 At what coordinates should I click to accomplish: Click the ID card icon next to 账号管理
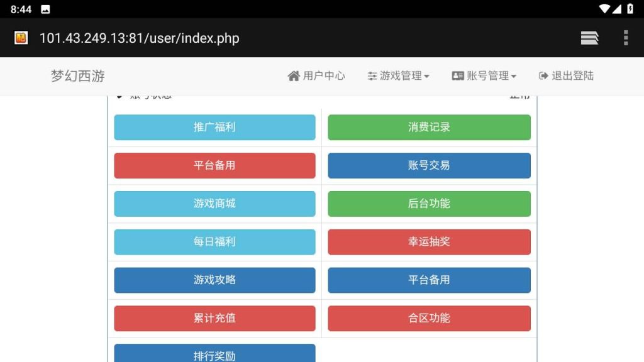click(x=457, y=75)
